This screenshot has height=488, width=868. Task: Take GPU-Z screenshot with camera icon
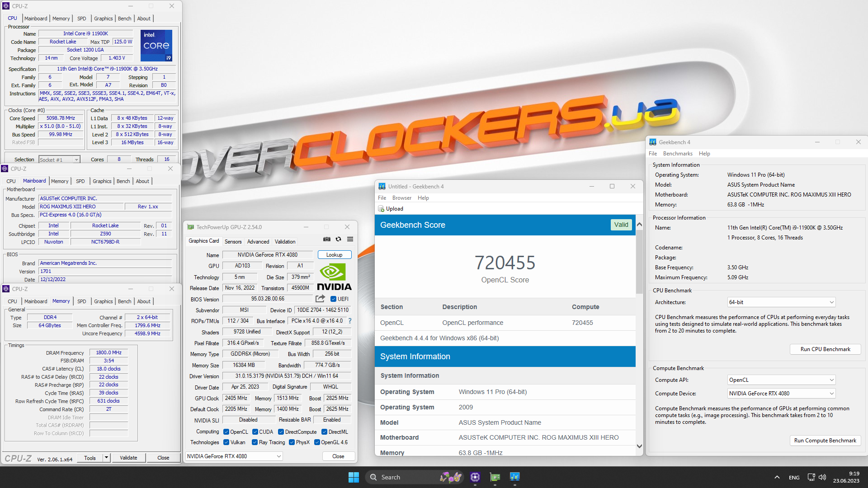[326, 239]
